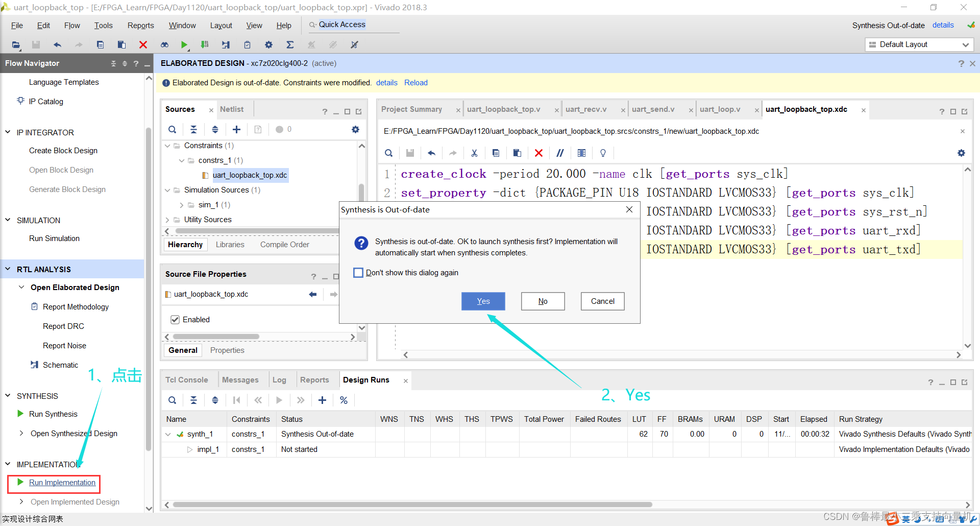Collapse RTL ANALYSIS section
Image resolution: width=980 pixels, height=526 pixels.
click(x=8, y=269)
